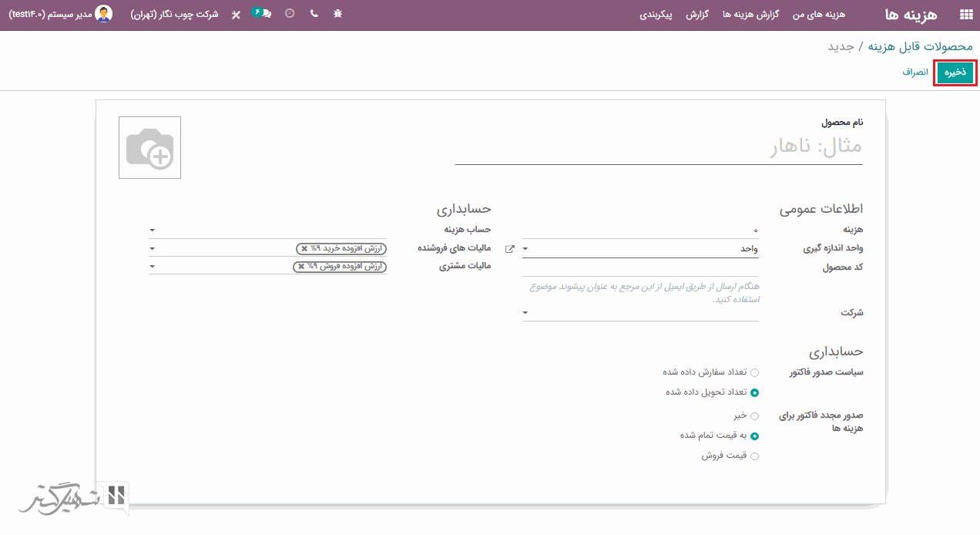Open the activities clock icon

point(290,14)
